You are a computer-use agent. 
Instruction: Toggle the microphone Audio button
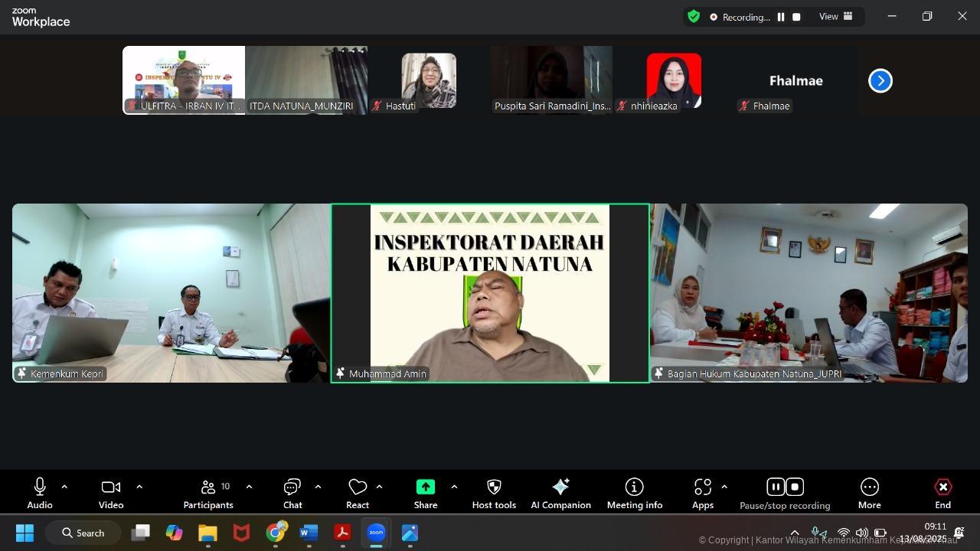[x=40, y=487]
